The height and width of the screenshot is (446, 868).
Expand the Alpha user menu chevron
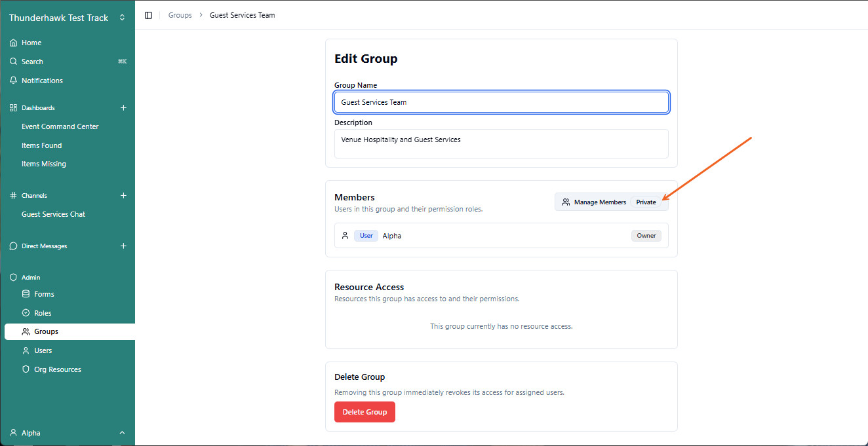122,433
